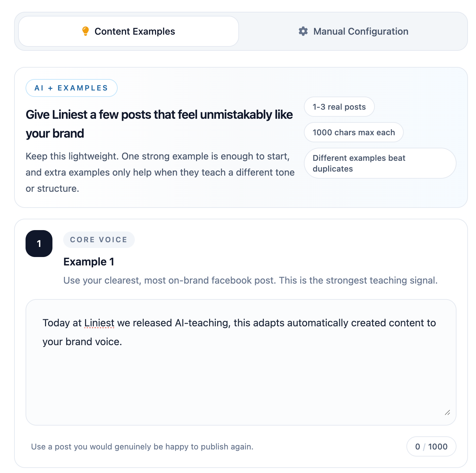This screenshot has height=473, width=476.
Task: Click the underlined word Liniest in the post
Action: tap(99, 323)
